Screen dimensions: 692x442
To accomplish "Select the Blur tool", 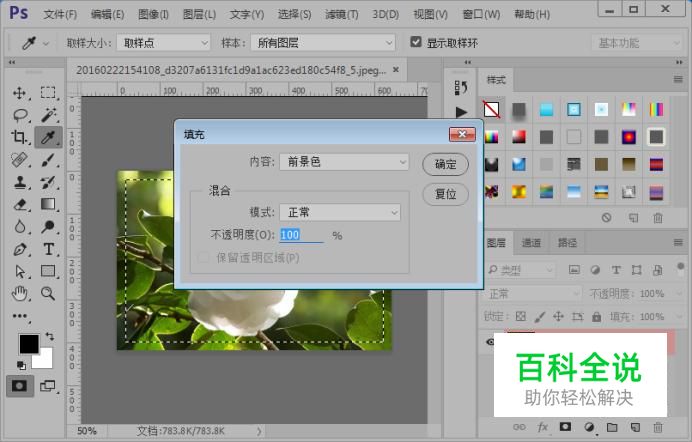I will tap(20, 227).
